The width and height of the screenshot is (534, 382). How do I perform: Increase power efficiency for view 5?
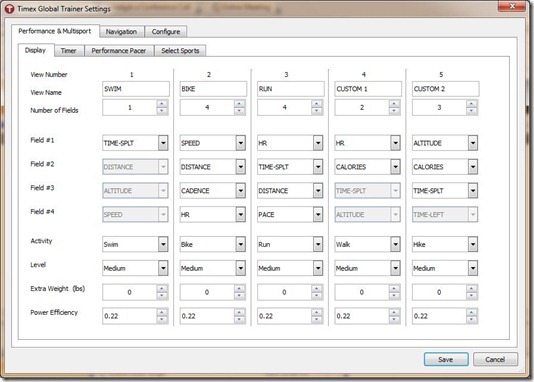click(472, 312)
